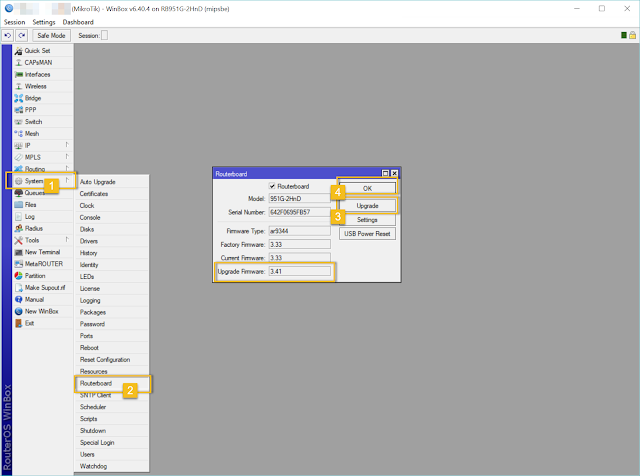640x476 pixels.
Task: Click the Model field
Action: click(x=300, y=198)
